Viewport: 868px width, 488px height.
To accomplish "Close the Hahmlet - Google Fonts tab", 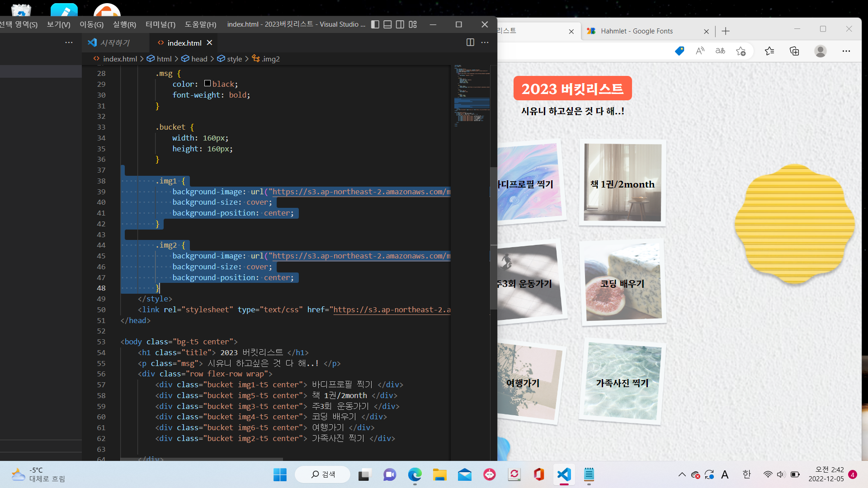I will [706, 31].
